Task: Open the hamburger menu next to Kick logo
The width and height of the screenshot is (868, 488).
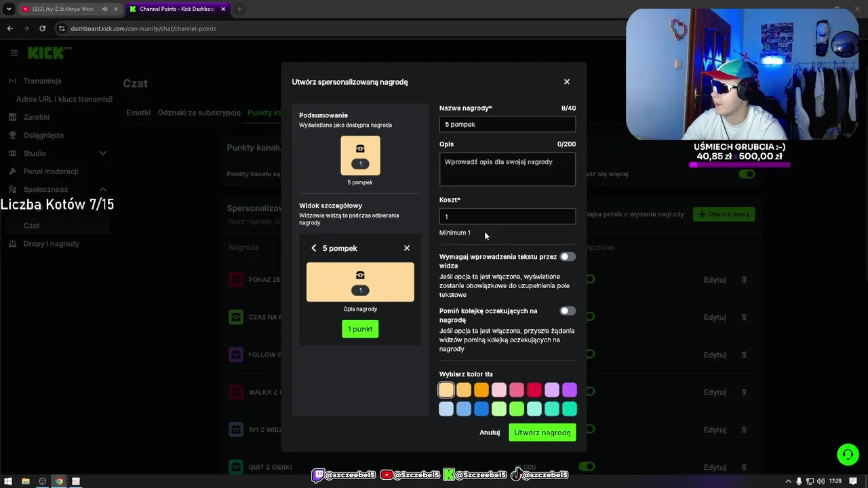Action: point(14,53)
